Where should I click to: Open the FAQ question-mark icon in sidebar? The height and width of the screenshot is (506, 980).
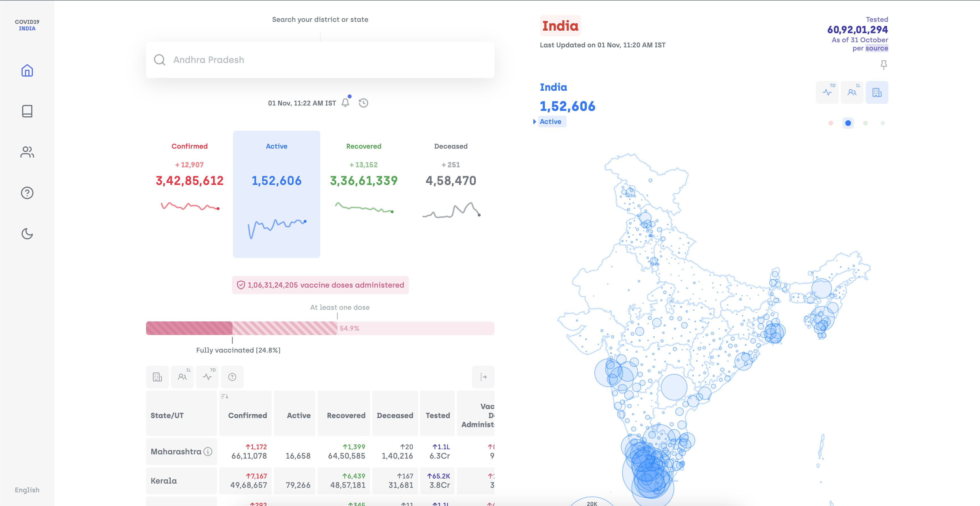pyautogui.click(x=27, y=193)
